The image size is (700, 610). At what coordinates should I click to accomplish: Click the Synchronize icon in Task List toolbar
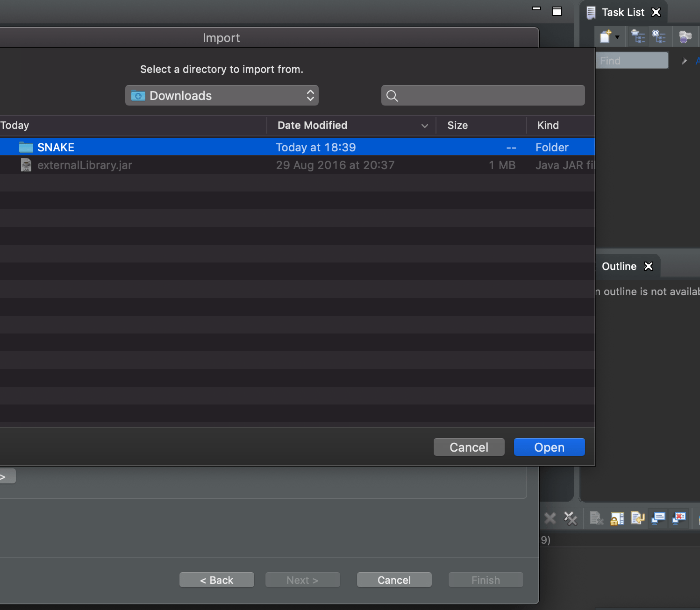tap(685, 36)
